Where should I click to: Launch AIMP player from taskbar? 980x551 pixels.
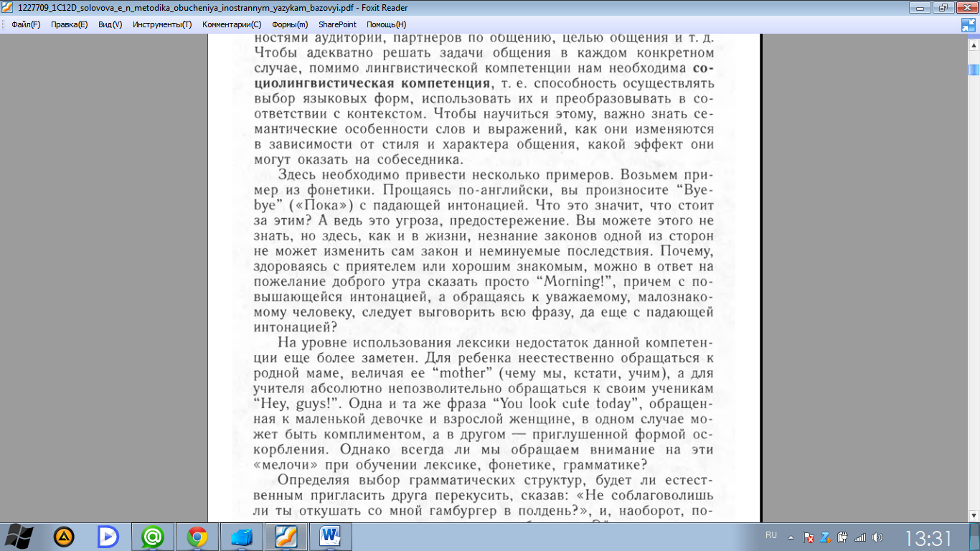pos(64,537)
